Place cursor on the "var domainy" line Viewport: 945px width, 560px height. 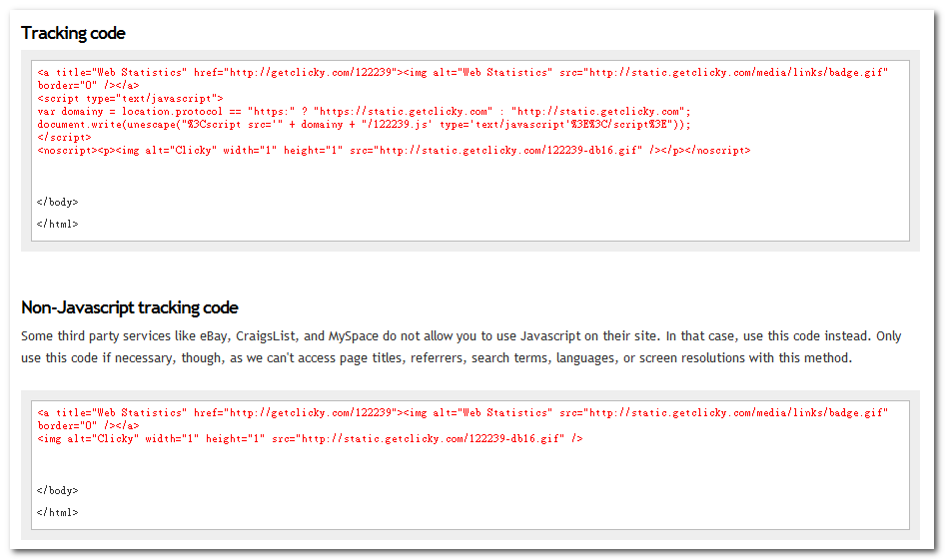(364, 111)
